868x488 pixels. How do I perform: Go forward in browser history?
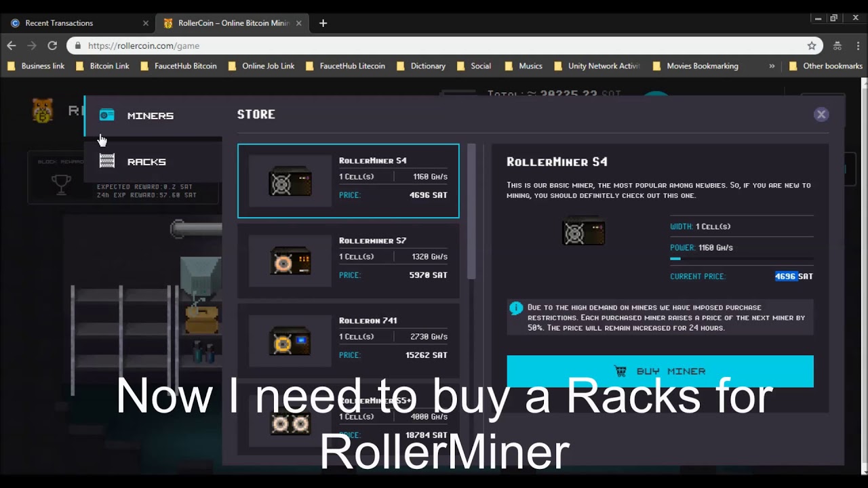tap(32, 45)
